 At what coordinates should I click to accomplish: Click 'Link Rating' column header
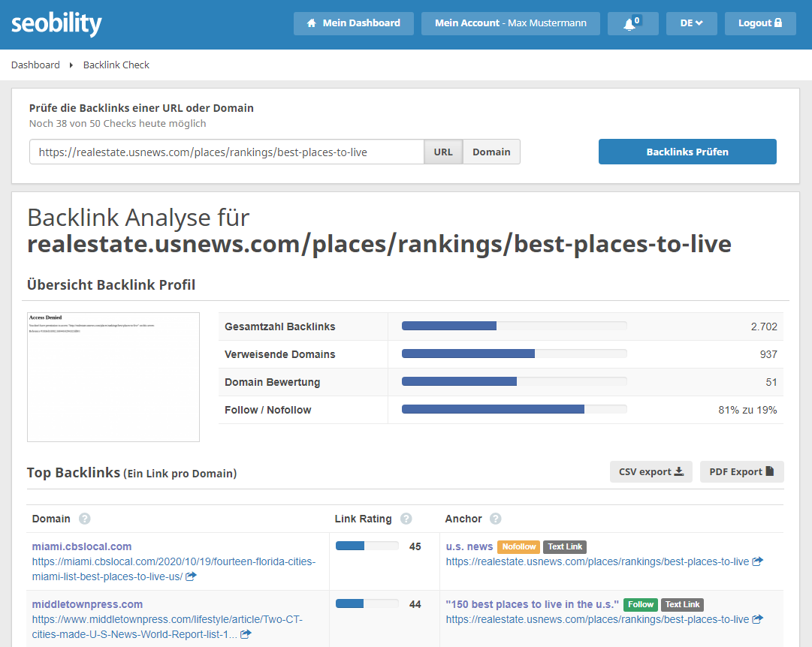pos(363,519)
